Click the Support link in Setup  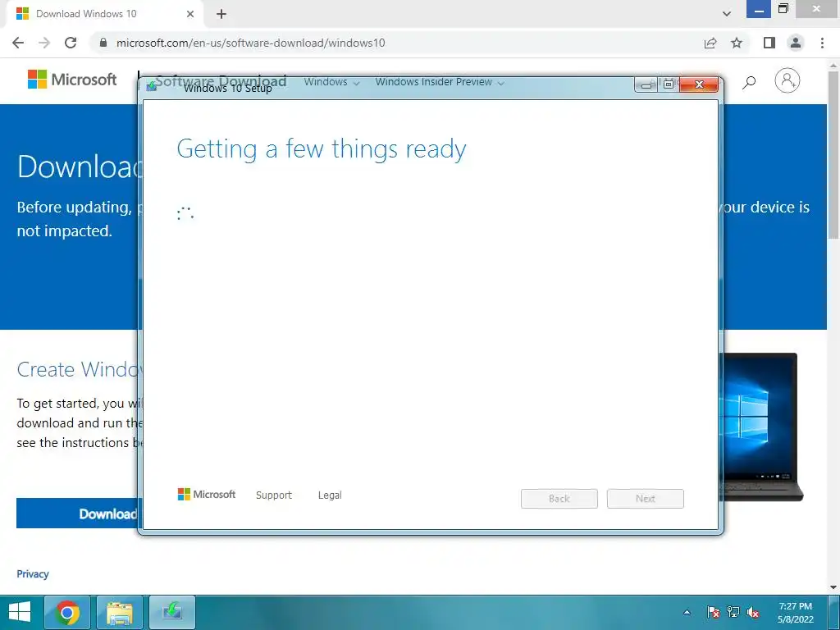point(274,495)
